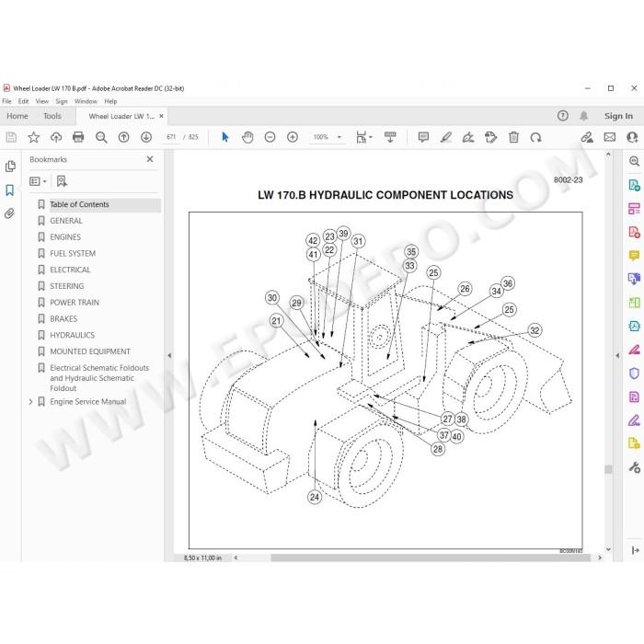Viewport: 644px width, 644px height.
Task: Add the document to starred favorites
Action: point(34,137)
